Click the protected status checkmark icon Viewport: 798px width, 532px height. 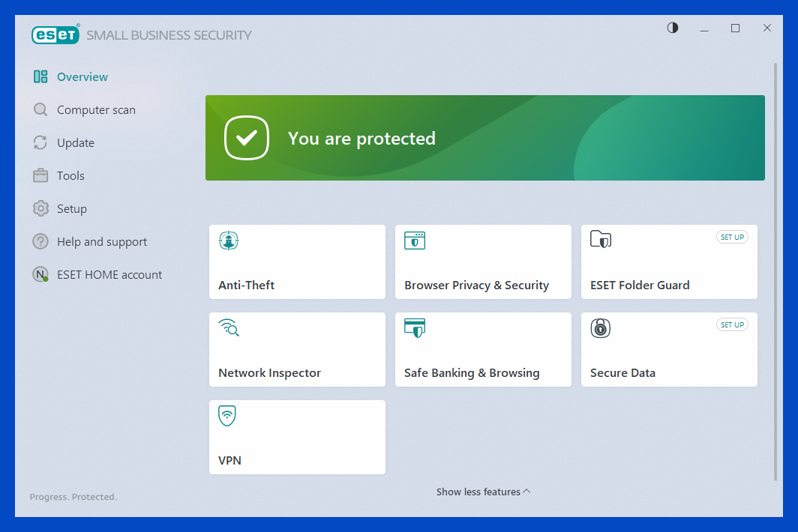pos(246,138)
